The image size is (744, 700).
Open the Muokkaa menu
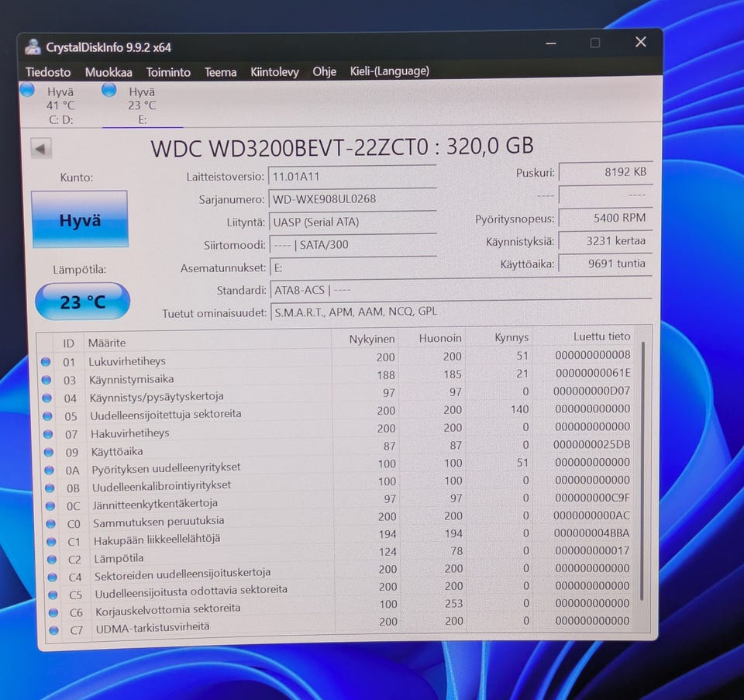point(108,72)
